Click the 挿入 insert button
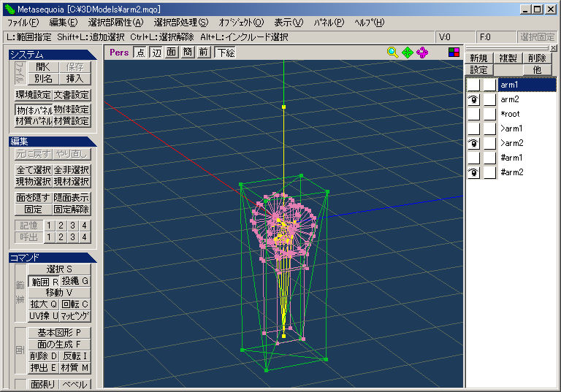 [x=75, y=79]
